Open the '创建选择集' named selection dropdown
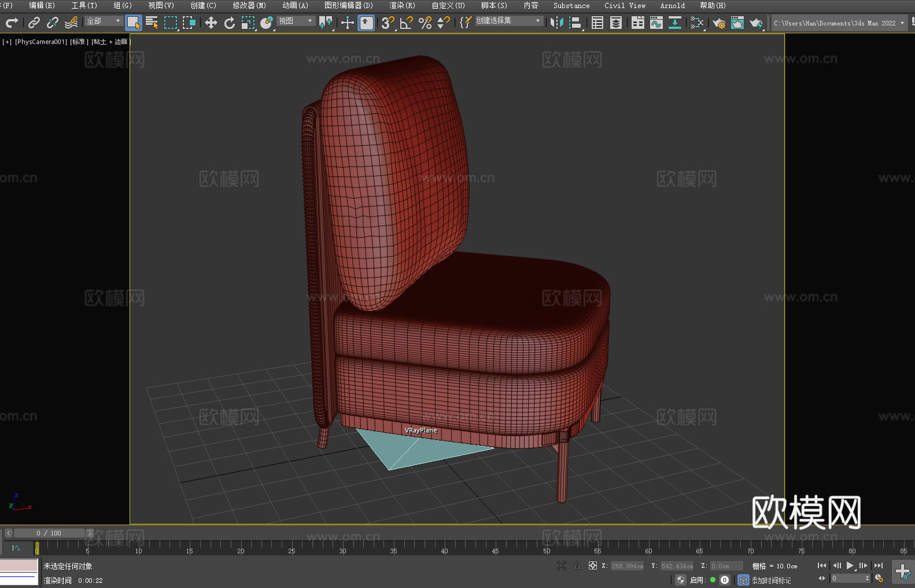 pos(509,21)
